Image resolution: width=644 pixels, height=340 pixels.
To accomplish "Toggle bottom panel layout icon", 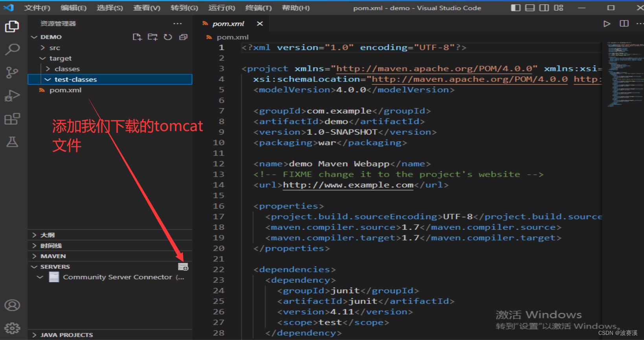I will 530,8.
